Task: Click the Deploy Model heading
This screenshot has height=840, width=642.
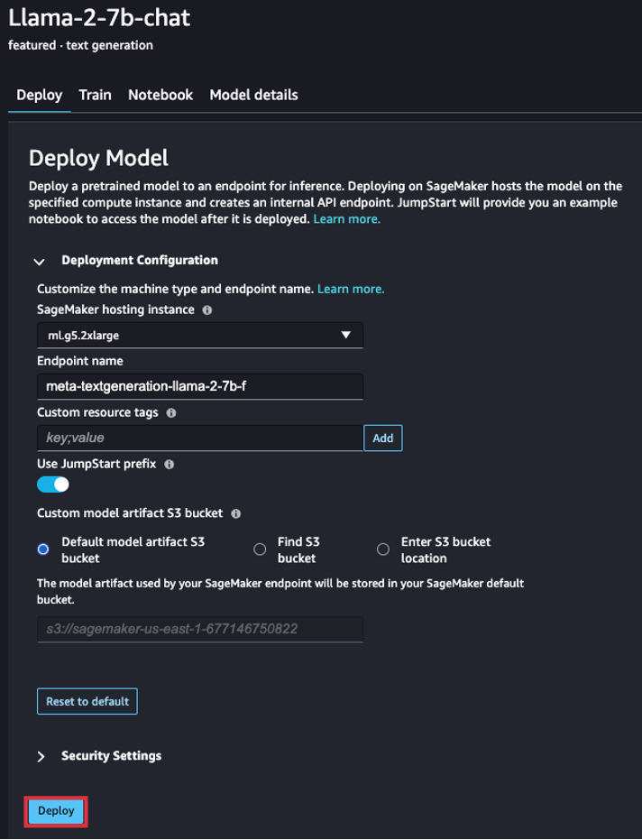Action: click(x=98, y=158)
